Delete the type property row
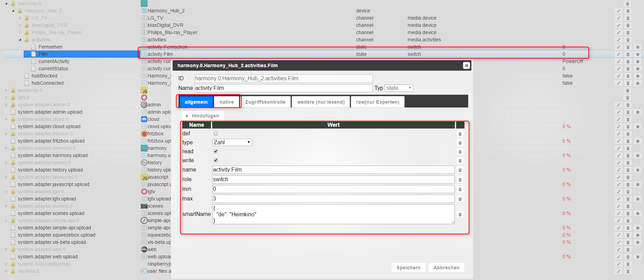Screen dimensions: 644x280 coord(460,143)
